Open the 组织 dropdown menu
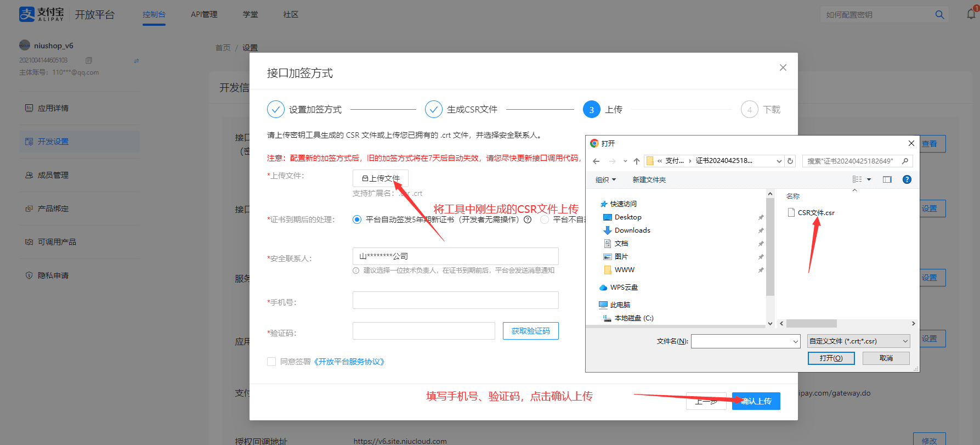This screenshot has height=445, width=980. pyautogui.click(x=605, y=179)
